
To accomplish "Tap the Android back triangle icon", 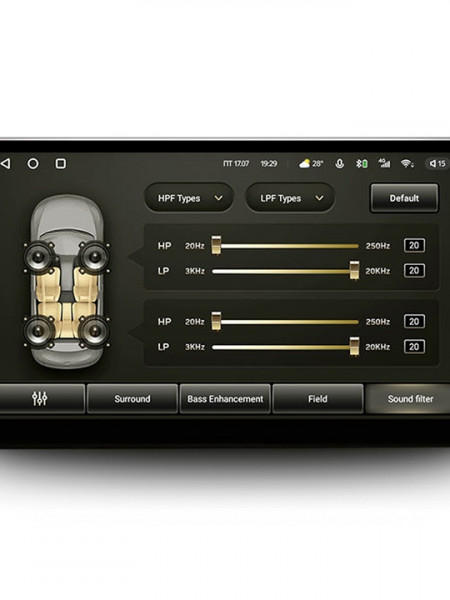I will pos(5,164).
